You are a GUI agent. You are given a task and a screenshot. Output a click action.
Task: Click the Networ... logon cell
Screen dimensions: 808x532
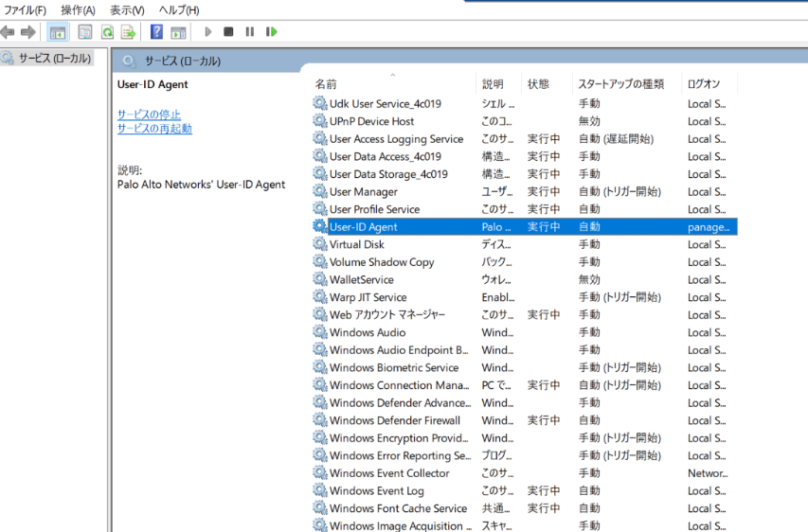(708, 472)
